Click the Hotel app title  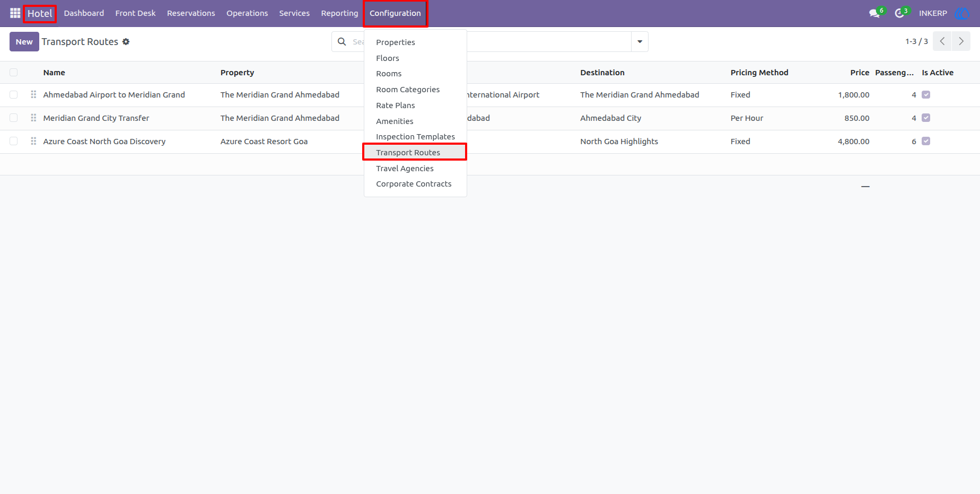[40, 13]
